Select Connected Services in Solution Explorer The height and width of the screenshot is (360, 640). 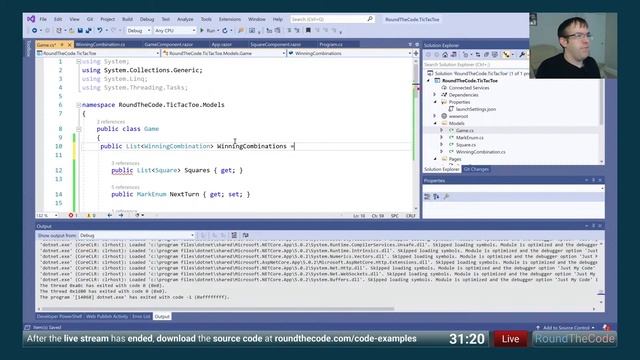click(x=469, y=88)
